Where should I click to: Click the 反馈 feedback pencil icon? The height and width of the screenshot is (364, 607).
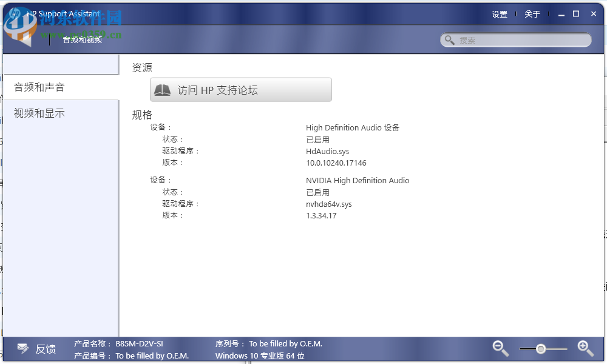[22, 348]
